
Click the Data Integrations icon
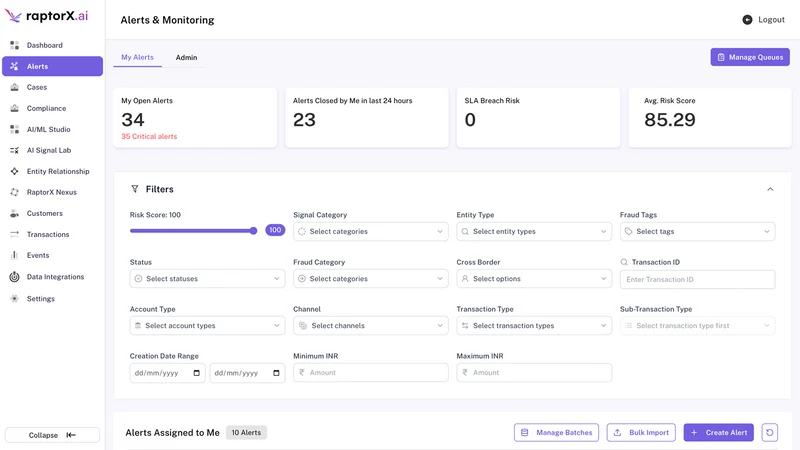pos(14,277)
